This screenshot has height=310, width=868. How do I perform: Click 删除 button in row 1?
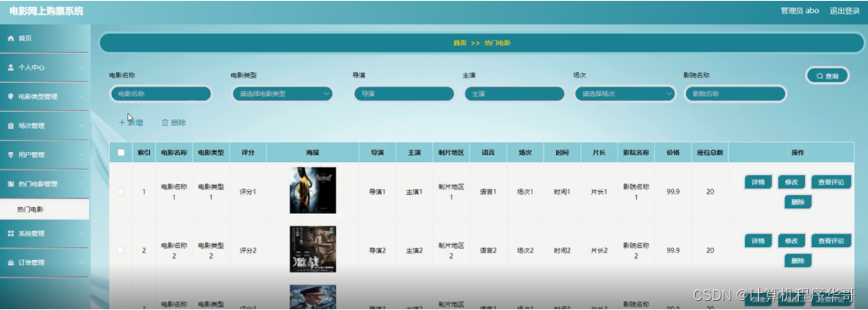pyautogui.click(x=797, y=202)
